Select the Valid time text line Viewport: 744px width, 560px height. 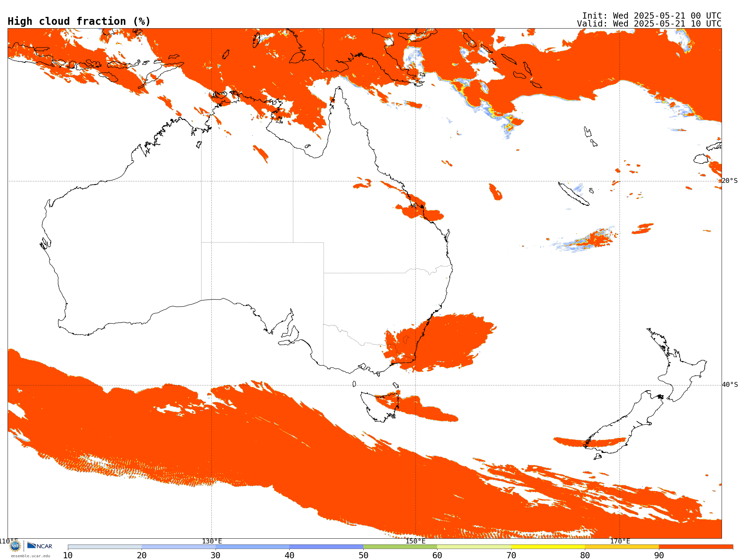coord(649,24)
